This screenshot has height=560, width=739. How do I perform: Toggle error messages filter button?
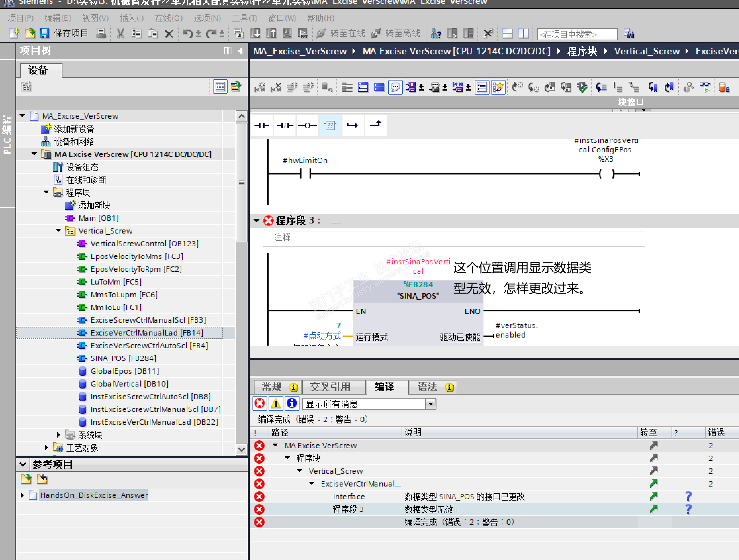[x=260, y=403]
